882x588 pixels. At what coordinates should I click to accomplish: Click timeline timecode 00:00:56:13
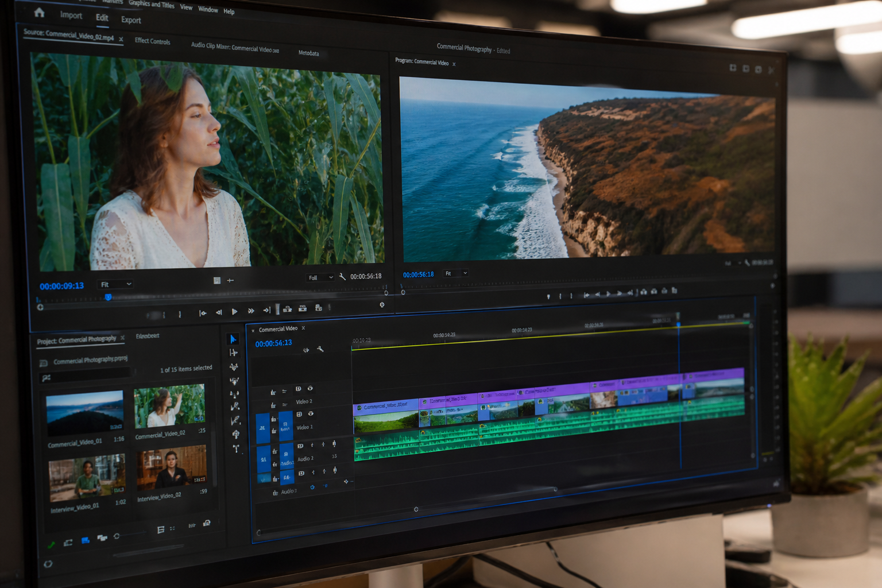coord(273,343)
